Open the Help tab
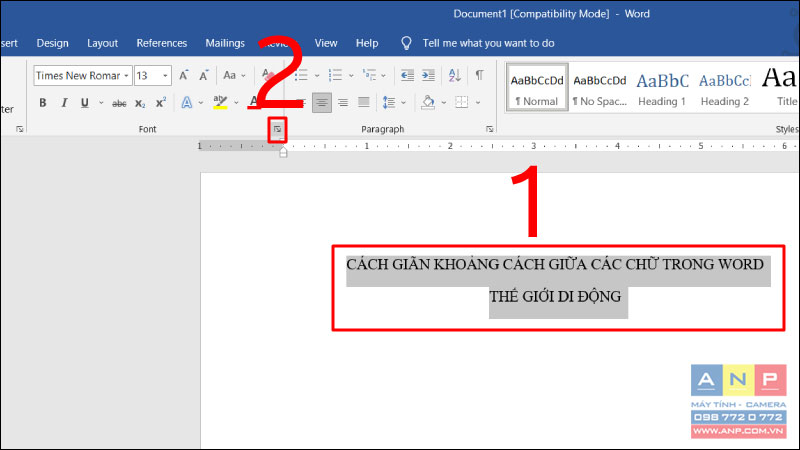The width and height of the screenshot is (800, 450). pyautogui.click(x=367, y=43)
